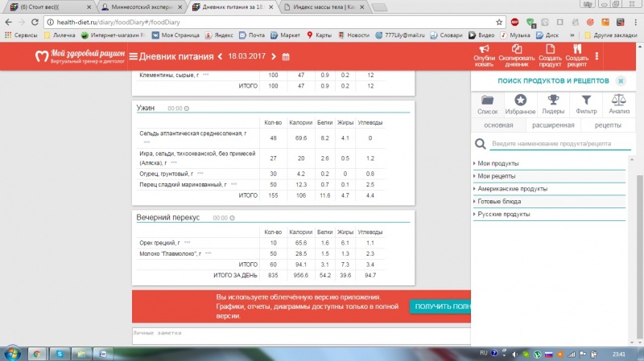This screenshot has height=361, width=644.
Task: Go to next day arrow
Action: click(x=274, y=56)
